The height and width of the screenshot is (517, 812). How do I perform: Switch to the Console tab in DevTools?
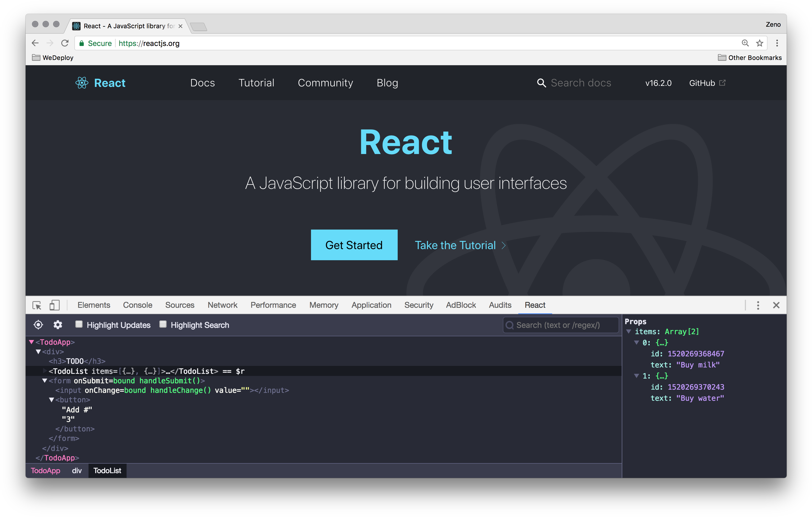tap(137, 305)
